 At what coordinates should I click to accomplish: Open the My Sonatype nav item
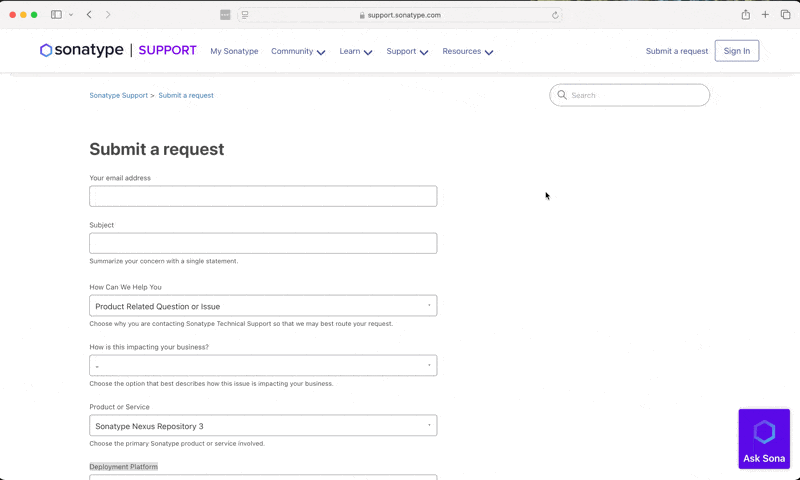point(234,51)
